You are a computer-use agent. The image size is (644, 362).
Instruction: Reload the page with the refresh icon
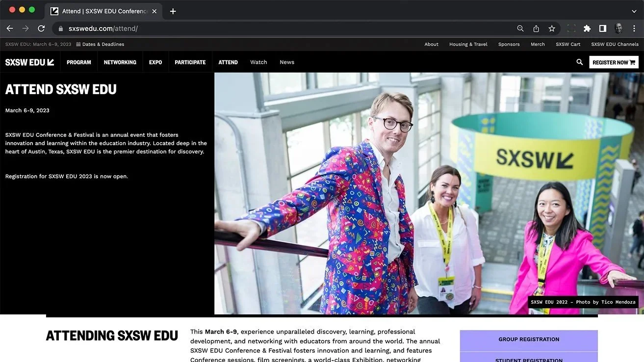41,28
